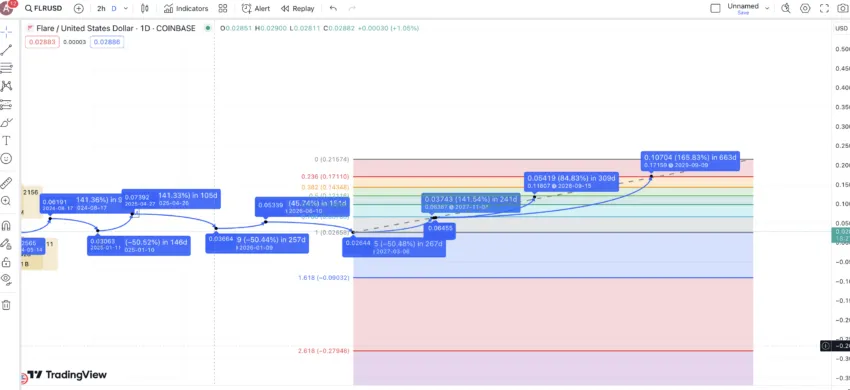The image size is (850, 390).
Task: Select the zoom in tool
Action: point(6,201)
